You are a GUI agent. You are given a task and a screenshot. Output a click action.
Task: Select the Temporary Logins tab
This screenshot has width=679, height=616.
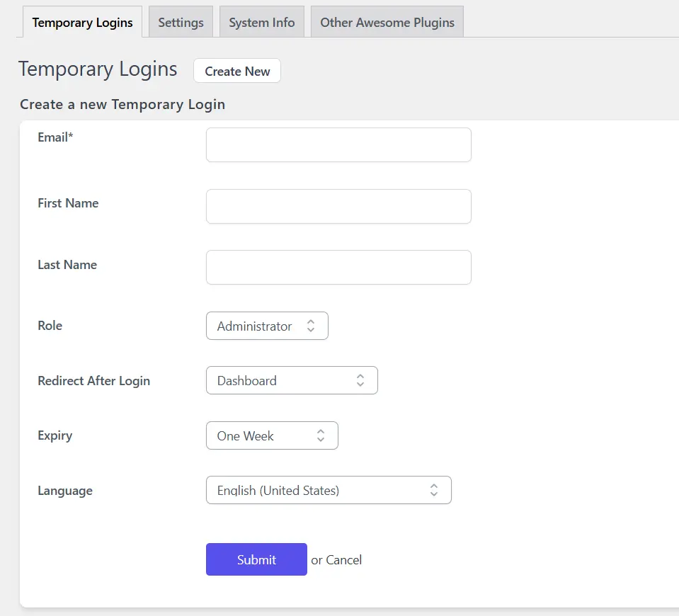point(82,23)
